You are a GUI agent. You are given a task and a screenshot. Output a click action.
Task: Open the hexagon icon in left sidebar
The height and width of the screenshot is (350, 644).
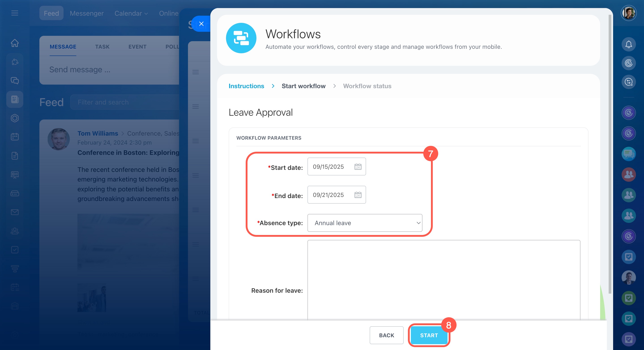tap(15, 118)
